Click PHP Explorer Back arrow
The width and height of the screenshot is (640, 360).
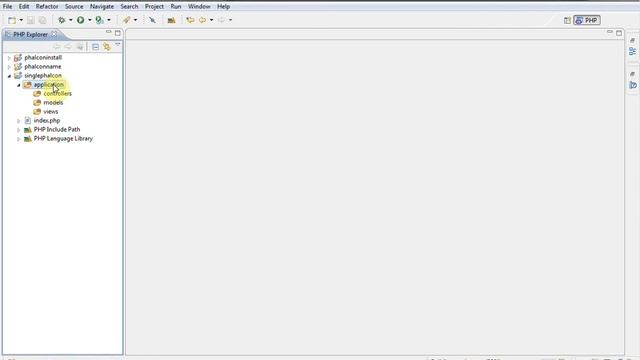click(x=57, y=47)
